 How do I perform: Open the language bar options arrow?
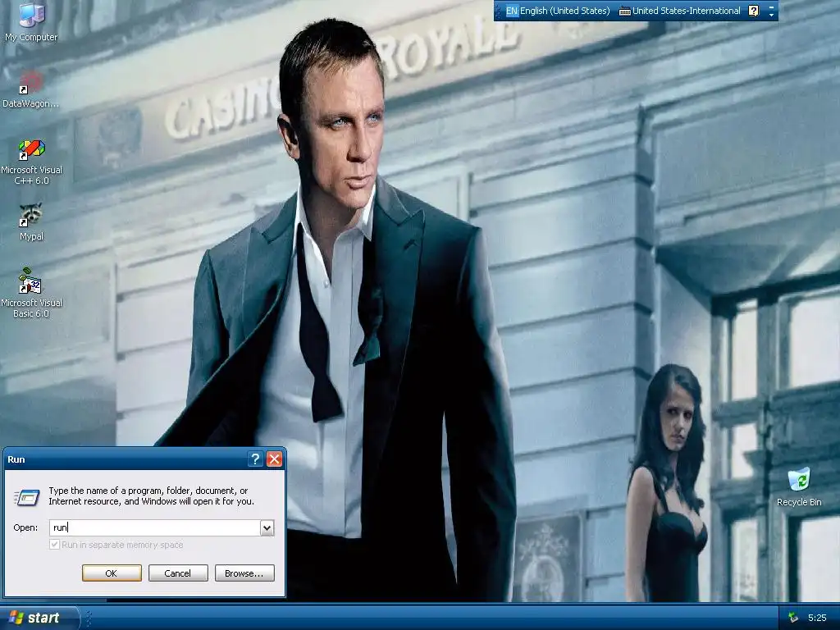pyautogui.click(x=771, y=15)
